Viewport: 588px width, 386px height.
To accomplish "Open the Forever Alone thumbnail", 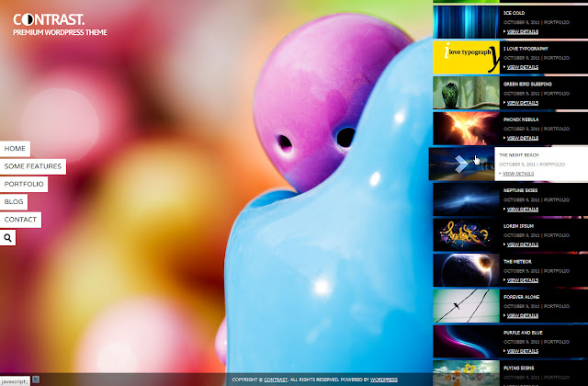I will tap(467, 306).
